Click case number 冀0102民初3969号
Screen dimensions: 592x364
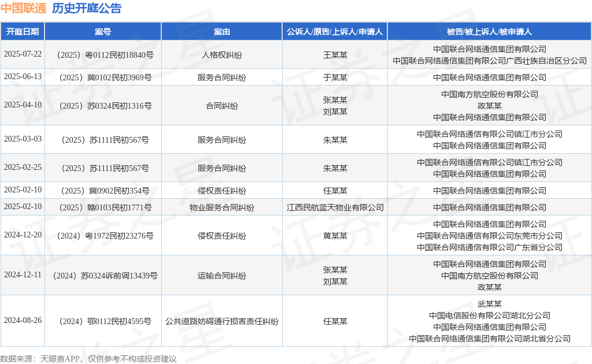(105, 77)
